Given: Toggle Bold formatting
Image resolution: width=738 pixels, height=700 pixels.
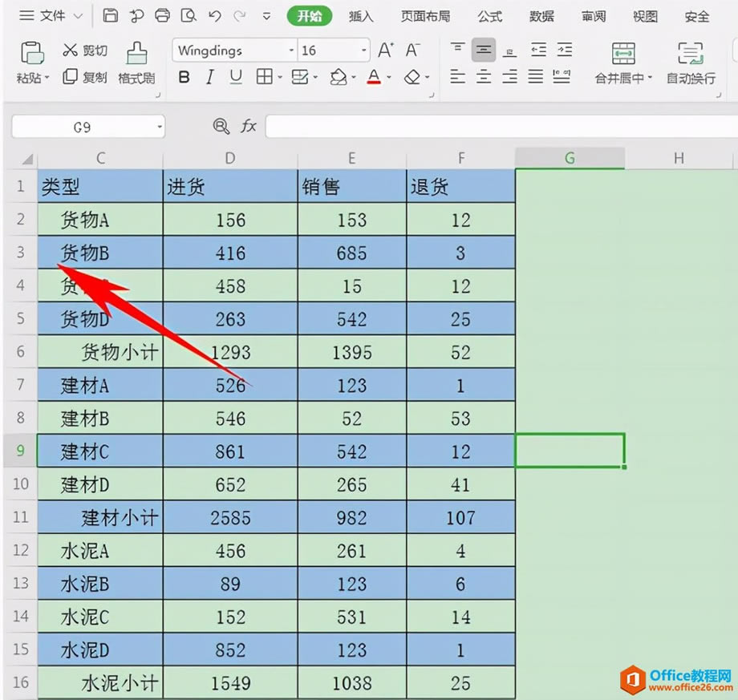Looking at the screenshot, I should tap(184, 77).
